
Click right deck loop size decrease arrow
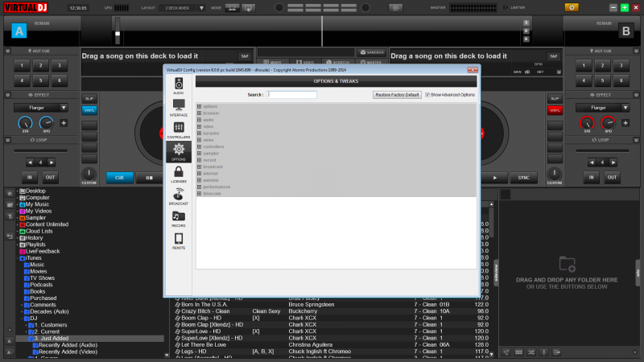(x=592, y=162)
